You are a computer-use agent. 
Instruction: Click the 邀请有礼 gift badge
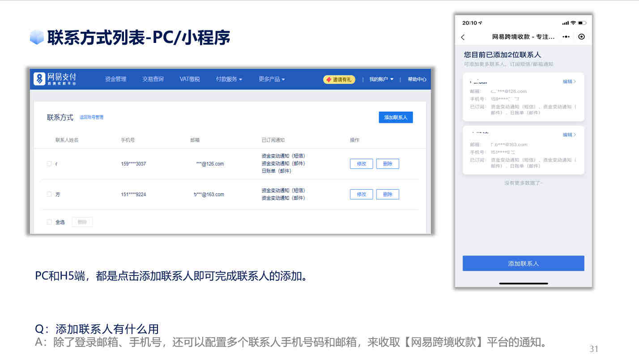pos(339,80)
